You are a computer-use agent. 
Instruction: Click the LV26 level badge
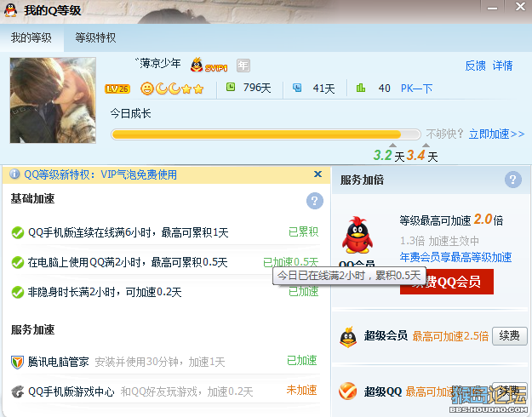[x=117, y=89]
